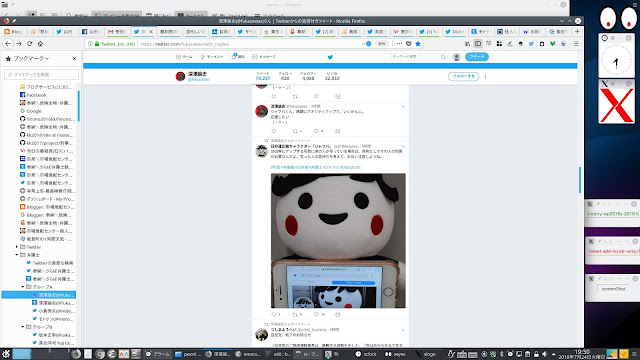
Task: Click the page scrollbar thumb
Action: coord(580,180)
